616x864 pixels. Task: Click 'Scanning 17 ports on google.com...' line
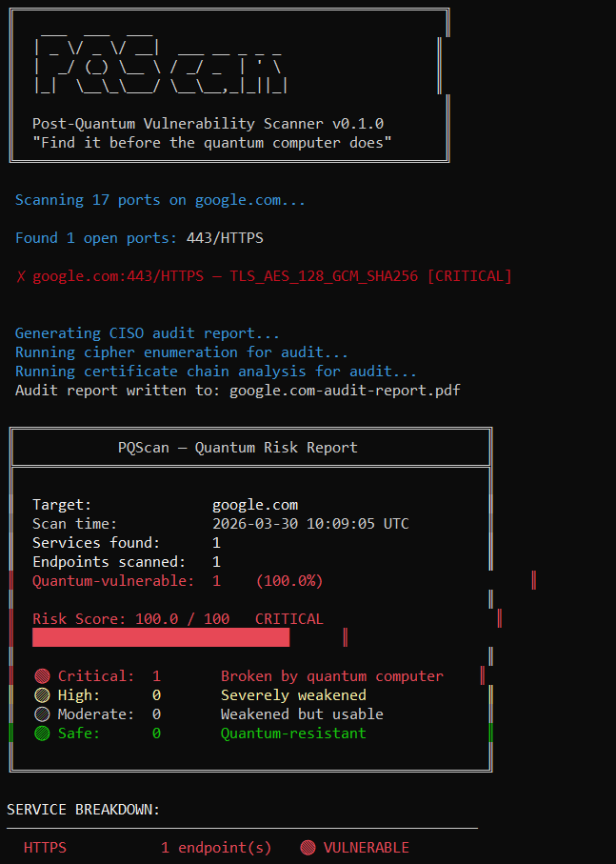coord(160,200)
